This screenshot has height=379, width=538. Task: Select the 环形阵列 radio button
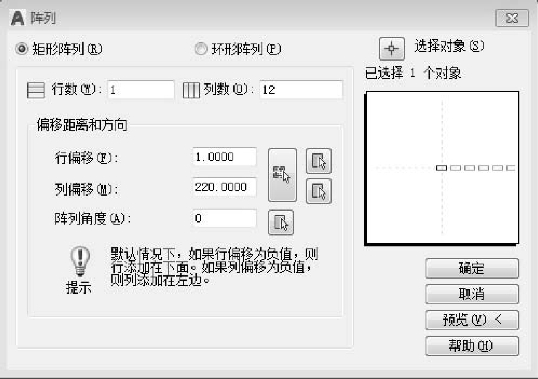click(x=201, y=49)
